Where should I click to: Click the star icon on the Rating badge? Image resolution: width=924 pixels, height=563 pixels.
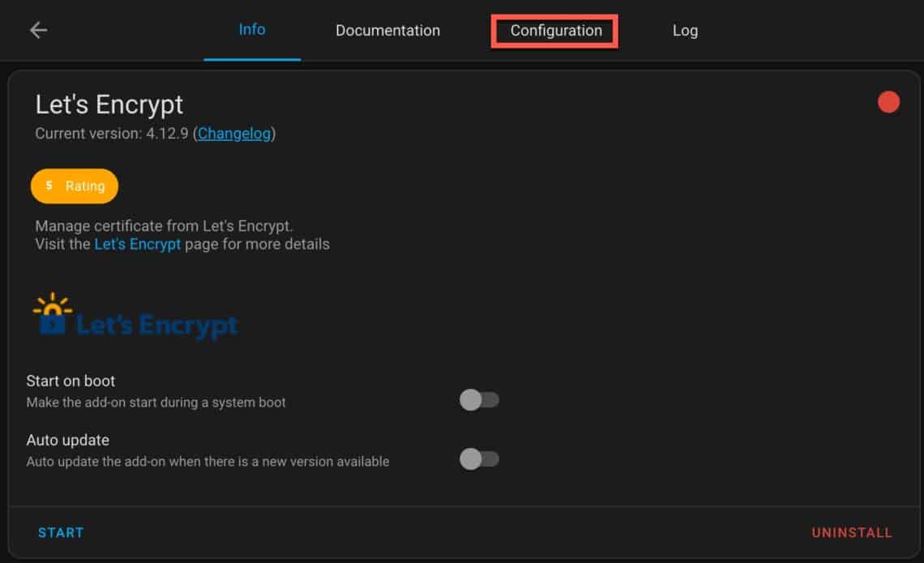(47, 186)
